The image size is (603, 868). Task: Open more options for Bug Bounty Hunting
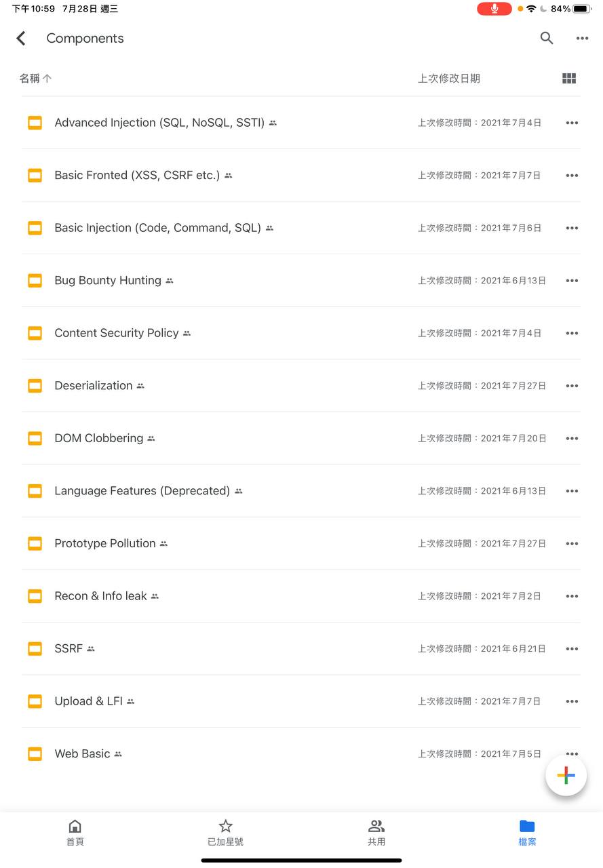point(572,281)
